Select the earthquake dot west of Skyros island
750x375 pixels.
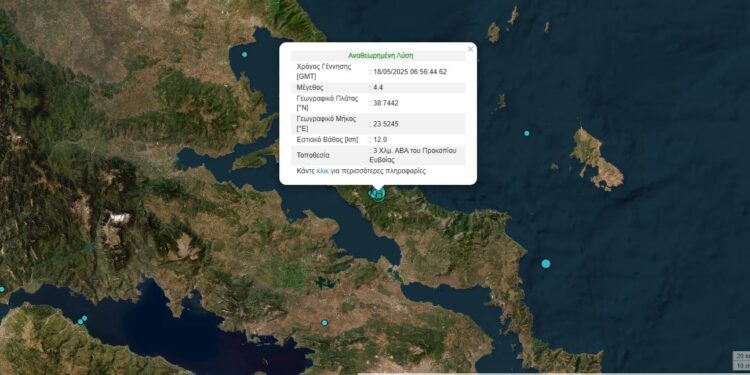coord(527,133)
